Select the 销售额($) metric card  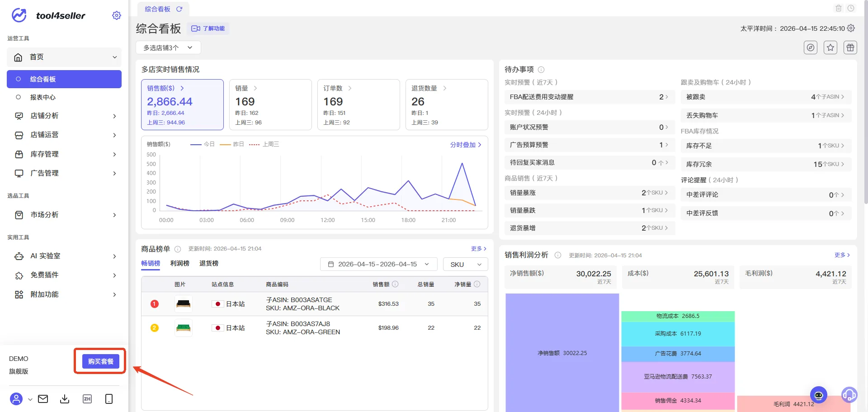pyautogui.click(x=183, y=104)
